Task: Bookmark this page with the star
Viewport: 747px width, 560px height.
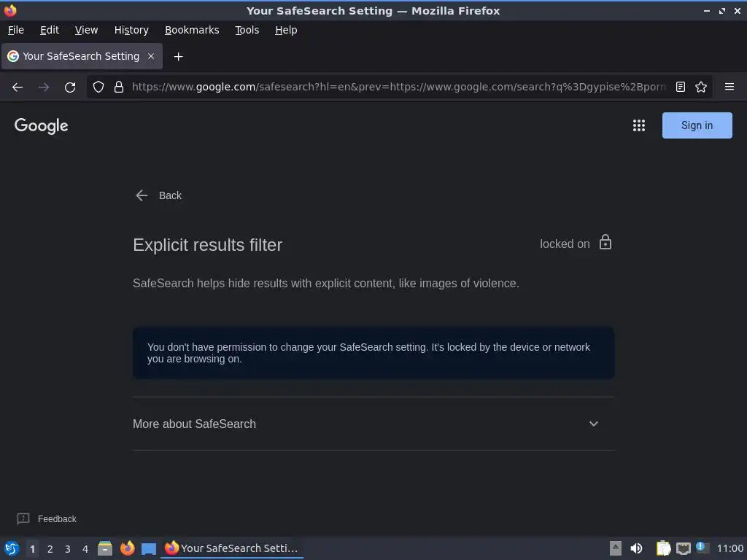Action: tap(701, 87)
